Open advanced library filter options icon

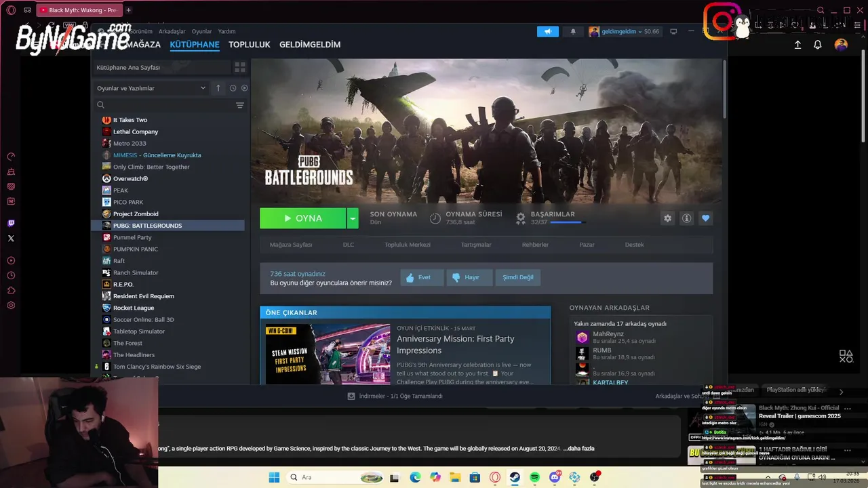(x=239, y=105)
